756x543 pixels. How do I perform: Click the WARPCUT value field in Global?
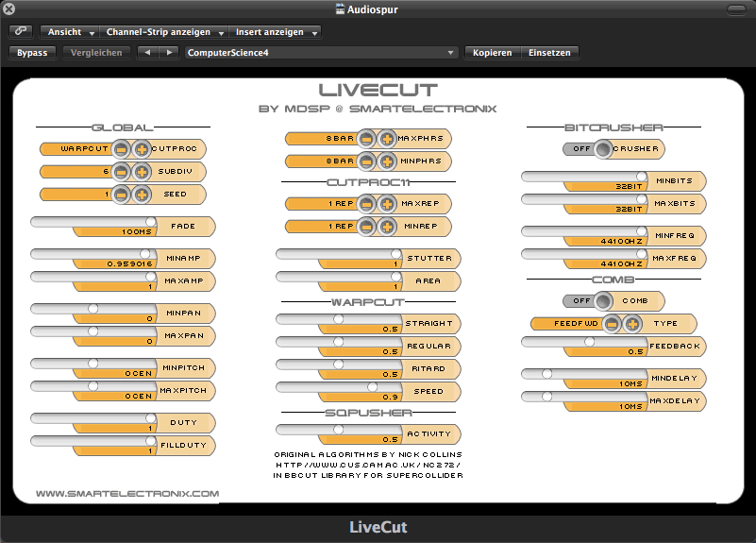click(76, 149)
